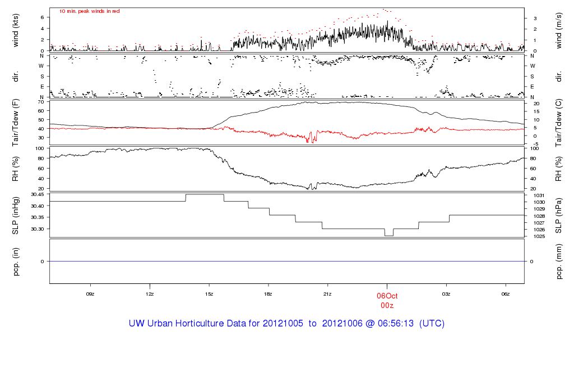Click the '21z' time tick label

[327, 294]
